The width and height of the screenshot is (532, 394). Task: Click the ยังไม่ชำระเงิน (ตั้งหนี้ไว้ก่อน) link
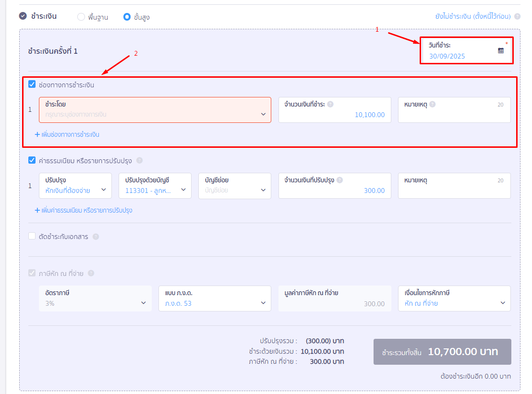(x=473, y=16)
